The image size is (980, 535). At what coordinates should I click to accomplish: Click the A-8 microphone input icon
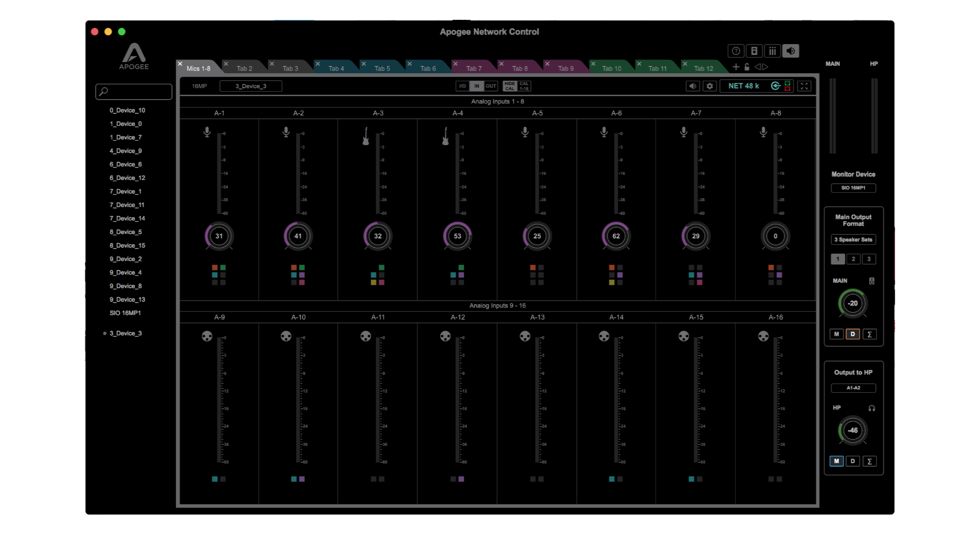click(x=763, y=132)
